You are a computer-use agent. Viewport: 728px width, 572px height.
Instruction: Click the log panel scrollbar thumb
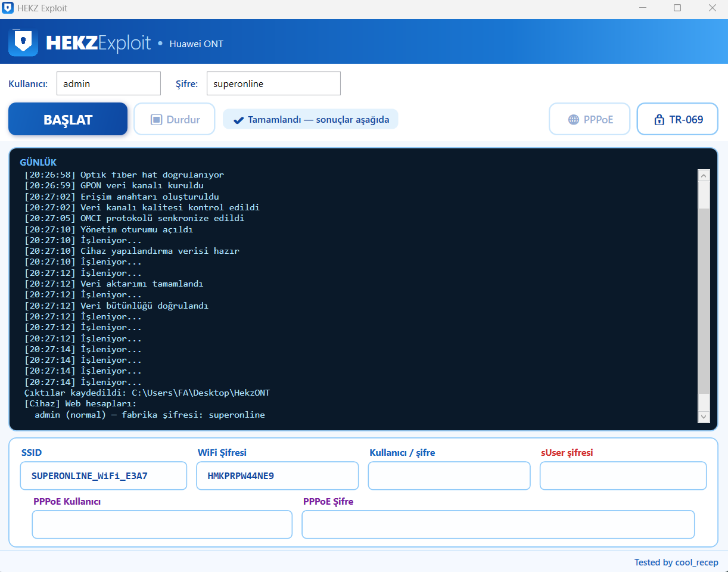(x=704, y=301)
